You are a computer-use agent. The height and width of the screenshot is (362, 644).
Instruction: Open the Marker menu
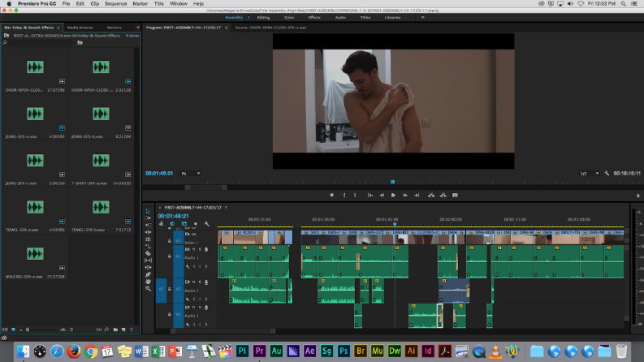(140, 4)
